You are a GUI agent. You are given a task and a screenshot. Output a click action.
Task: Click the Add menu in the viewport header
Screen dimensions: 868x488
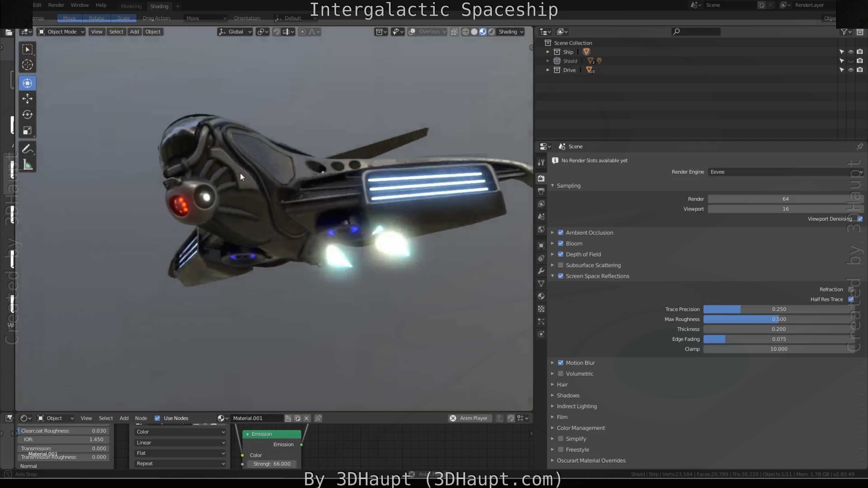pos(134,32)
